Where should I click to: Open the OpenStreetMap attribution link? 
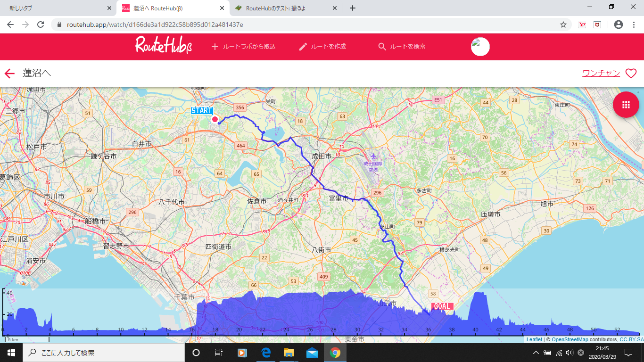(x=570, y=339)
